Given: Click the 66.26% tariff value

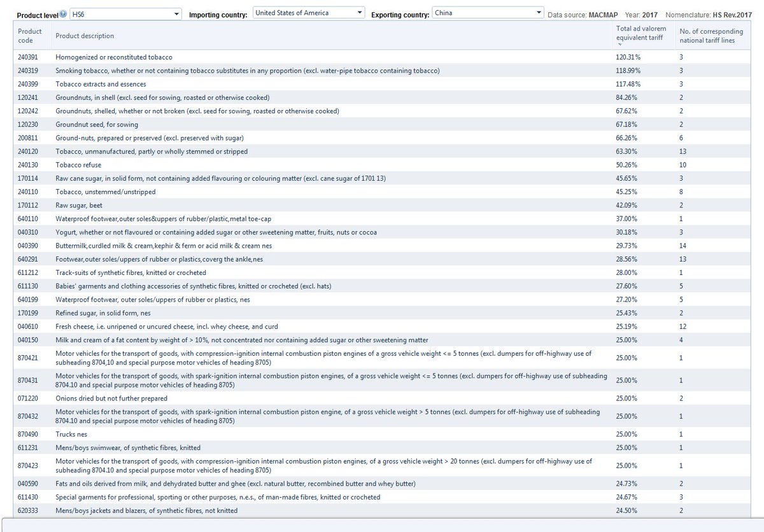Looking at the screenshot, I should coord(626,138).
